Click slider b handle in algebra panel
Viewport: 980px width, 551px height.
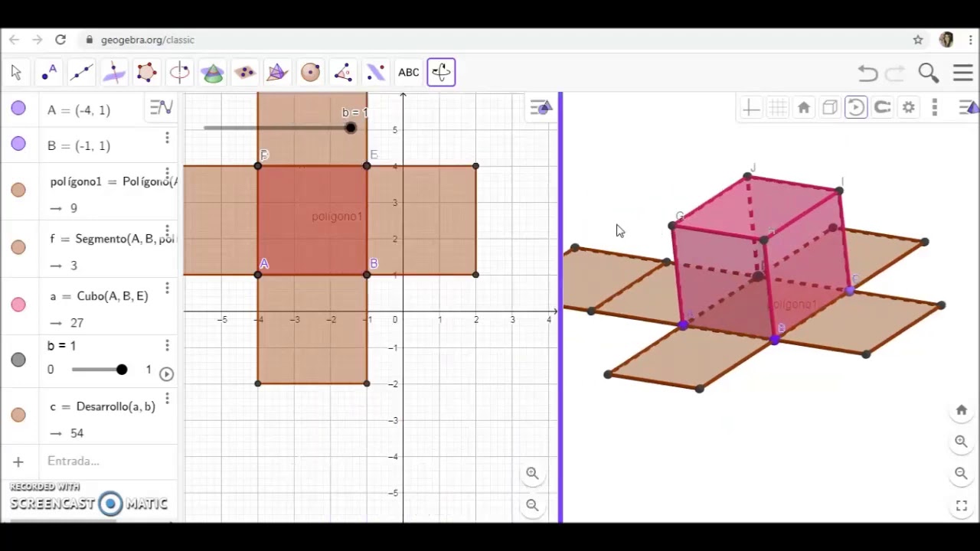click(x=122, y=370)
